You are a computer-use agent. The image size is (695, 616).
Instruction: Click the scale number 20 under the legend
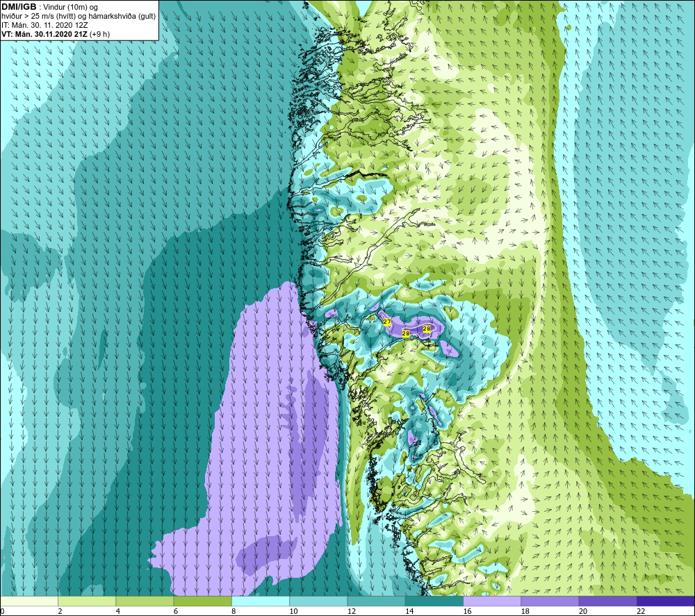(x=583, y=611)
